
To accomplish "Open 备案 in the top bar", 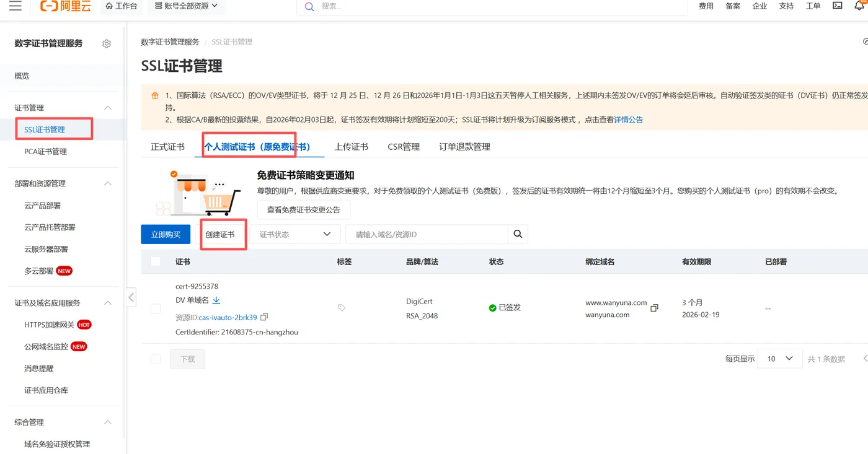I will 733,6.
